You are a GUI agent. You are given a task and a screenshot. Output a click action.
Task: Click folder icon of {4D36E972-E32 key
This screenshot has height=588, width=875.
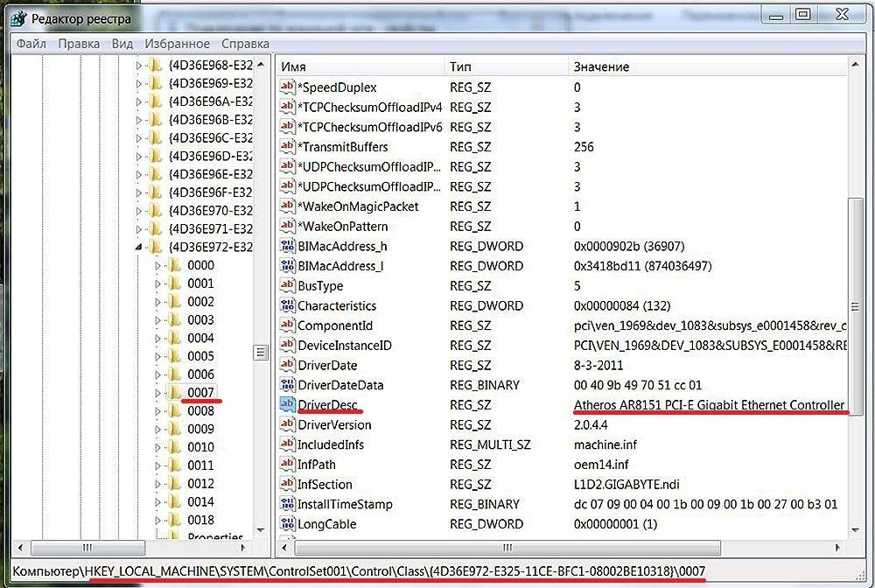click(157, 247)
